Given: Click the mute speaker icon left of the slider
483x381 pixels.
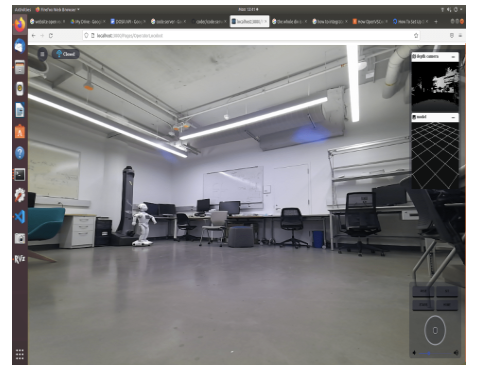Looking at the screenshot, I should [x=414, y=353].
